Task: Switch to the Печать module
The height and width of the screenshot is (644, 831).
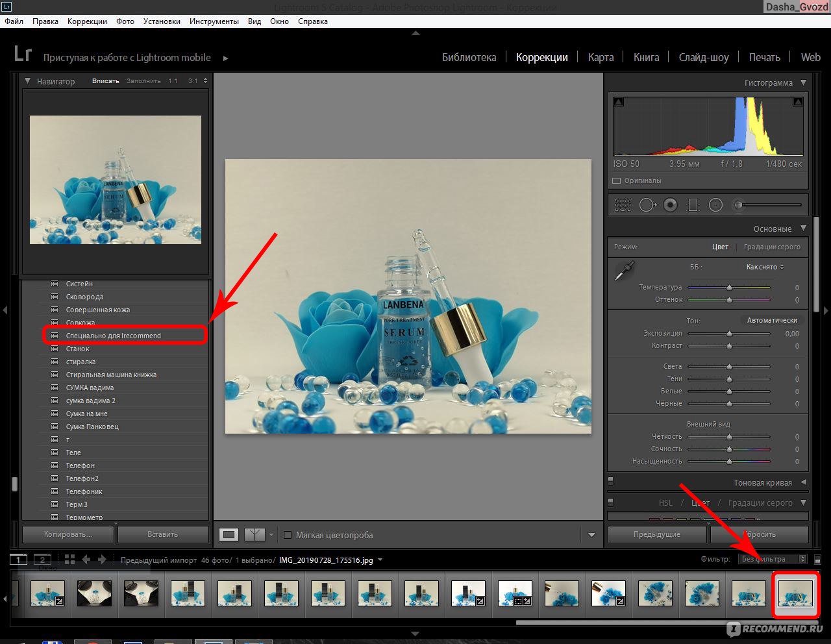Action: 764,57
